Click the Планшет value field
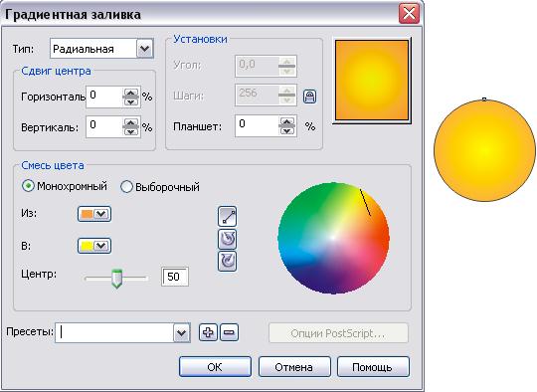537x392 pixels. pos(257,125)
